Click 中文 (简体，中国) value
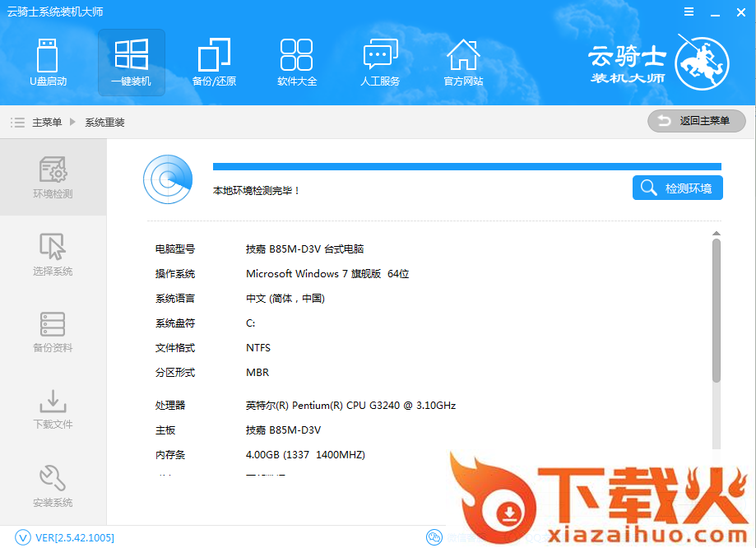 pyautogui.click(x=285, y=298)
